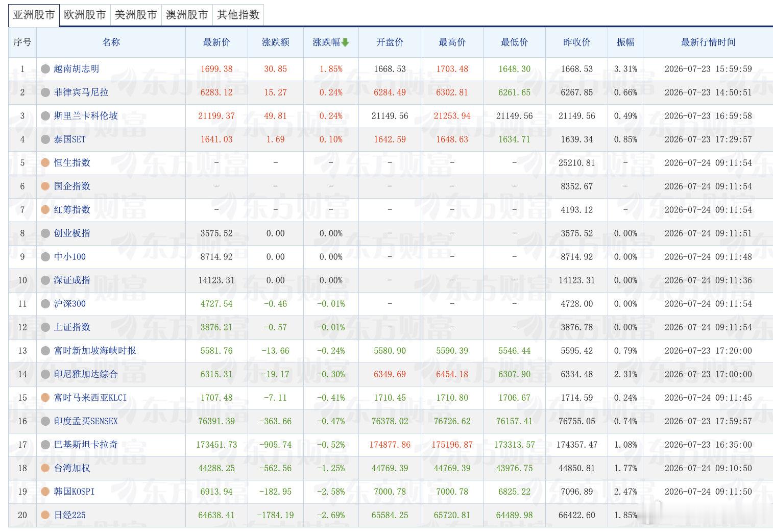Click the orange status dot beside 韩国KOSPI
The width and height of the screenshot is (773, 532).
pos(45,492)
